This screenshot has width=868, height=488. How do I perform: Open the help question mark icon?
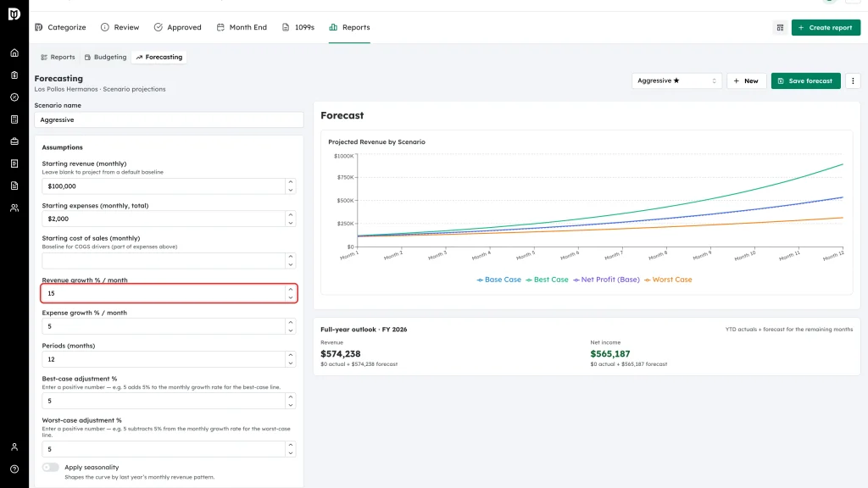tap(14, 469)
